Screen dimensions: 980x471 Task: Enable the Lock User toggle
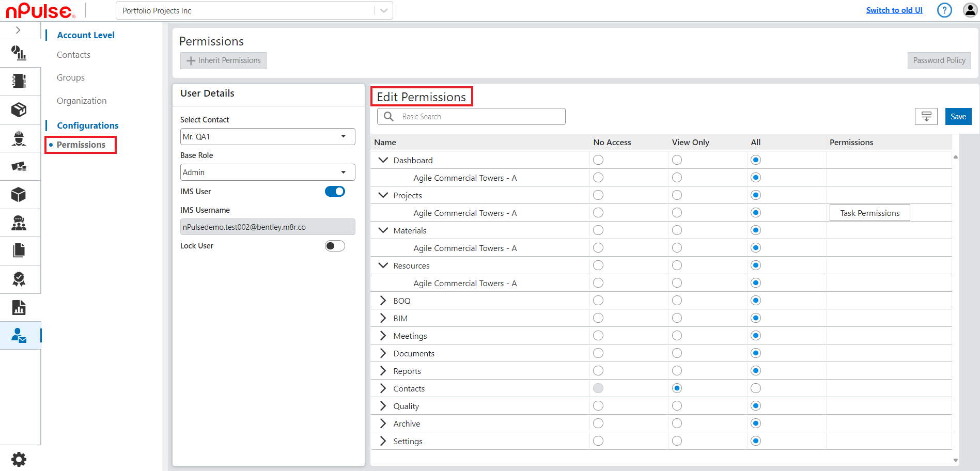pyautogui.click(x=335, y=246)
